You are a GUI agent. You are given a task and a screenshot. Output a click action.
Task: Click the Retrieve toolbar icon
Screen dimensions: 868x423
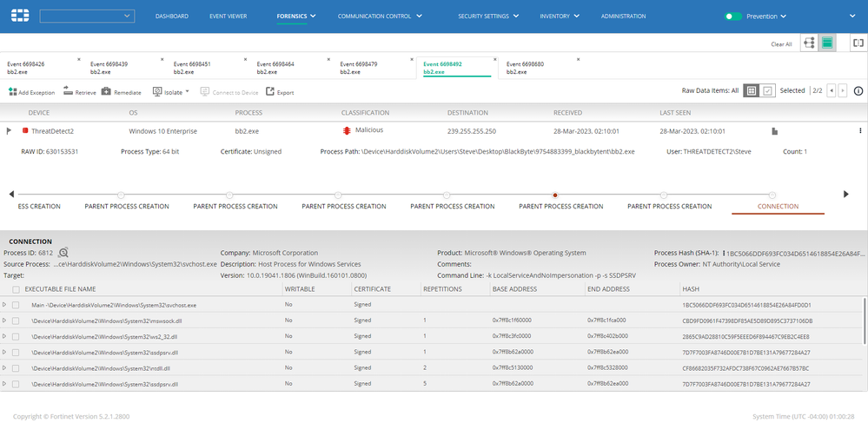[x=68, y=92]
